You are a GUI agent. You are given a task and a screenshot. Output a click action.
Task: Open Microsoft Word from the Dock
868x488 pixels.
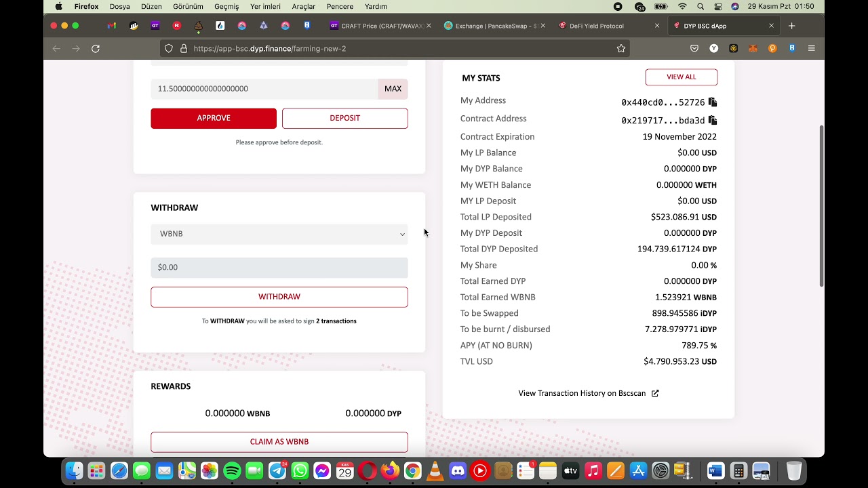pos(716,470)
